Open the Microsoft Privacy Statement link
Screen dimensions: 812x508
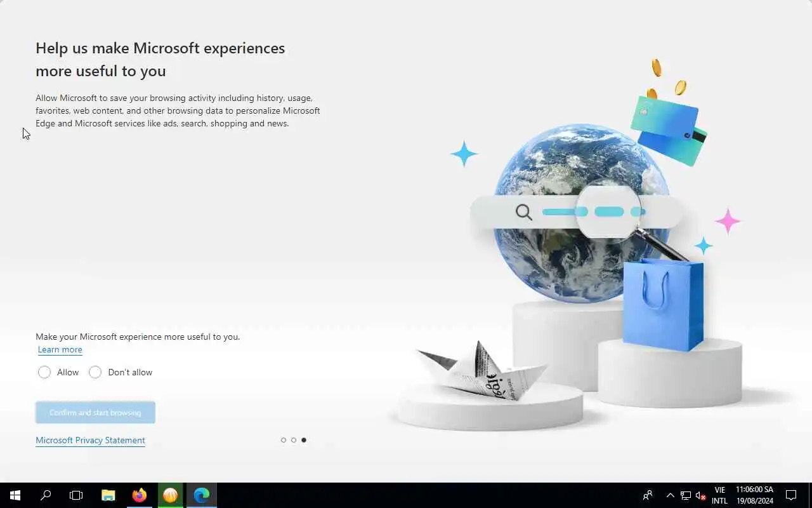[x=90, y=440]
